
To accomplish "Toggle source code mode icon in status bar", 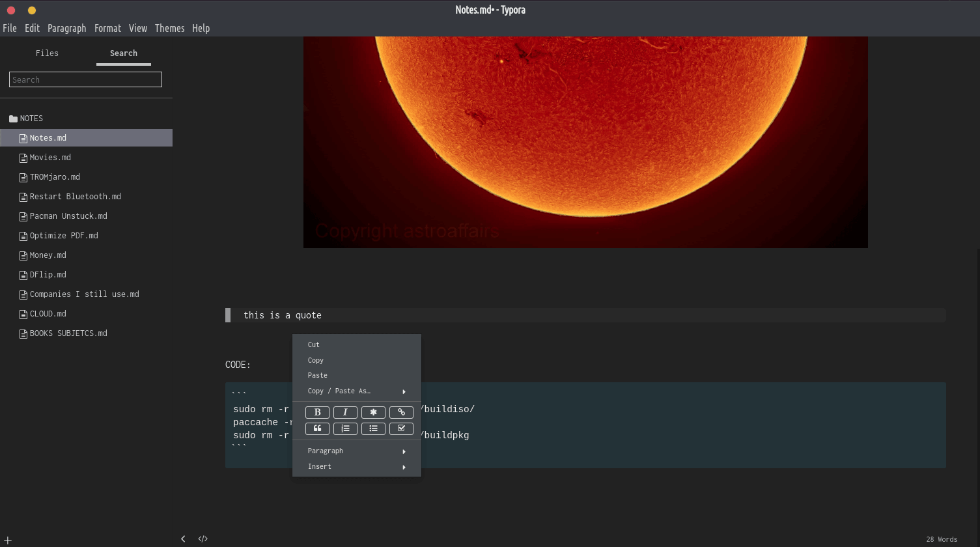I will [203, 539].
